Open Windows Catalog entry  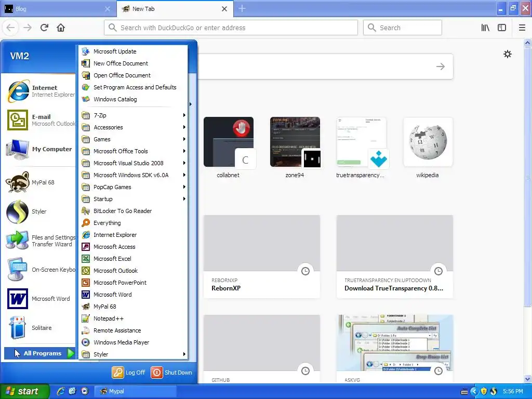pyautogui.click(x=134, y=99)
